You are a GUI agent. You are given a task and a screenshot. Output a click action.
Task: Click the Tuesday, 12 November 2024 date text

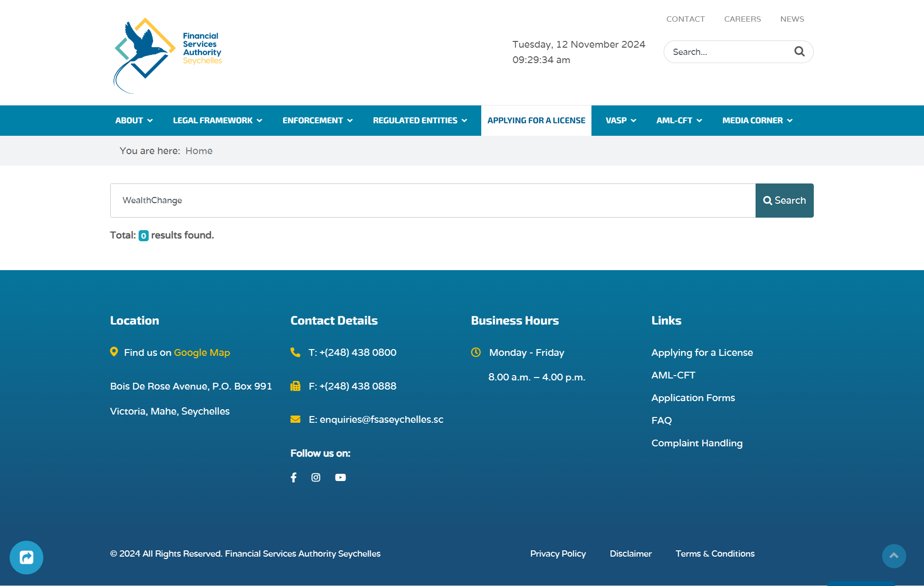pyautogui.click(x=578, y=44)
